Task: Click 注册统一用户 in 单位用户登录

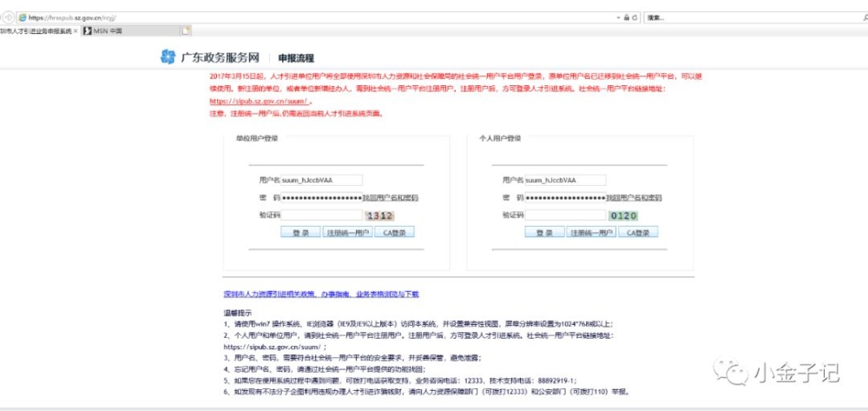Action: [347, 233]
